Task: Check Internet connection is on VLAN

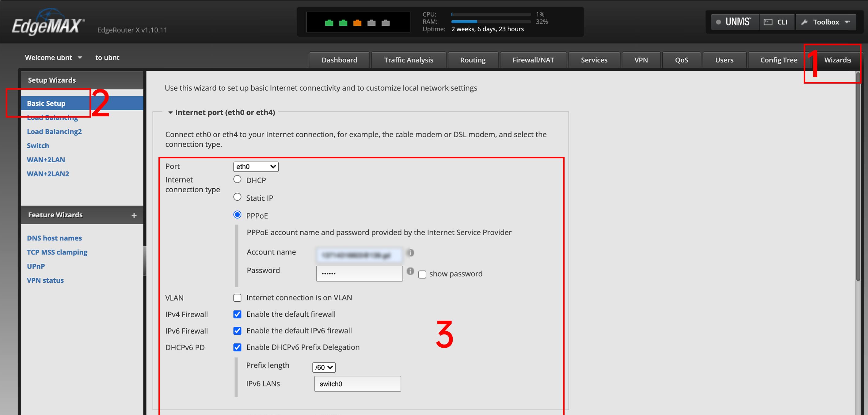Action: point(237,298)
